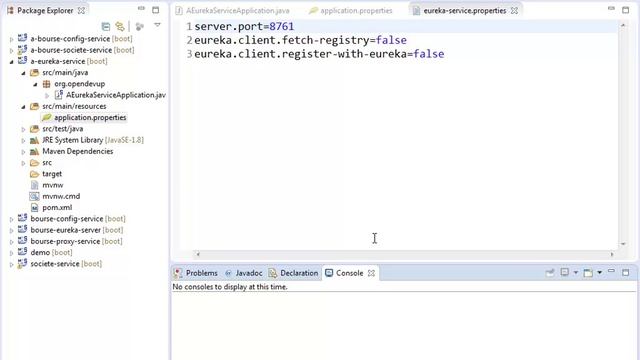This screenshot has width=640, height=360.
Task: Expand src/test/java folder
Action: [x=23, y=129]
